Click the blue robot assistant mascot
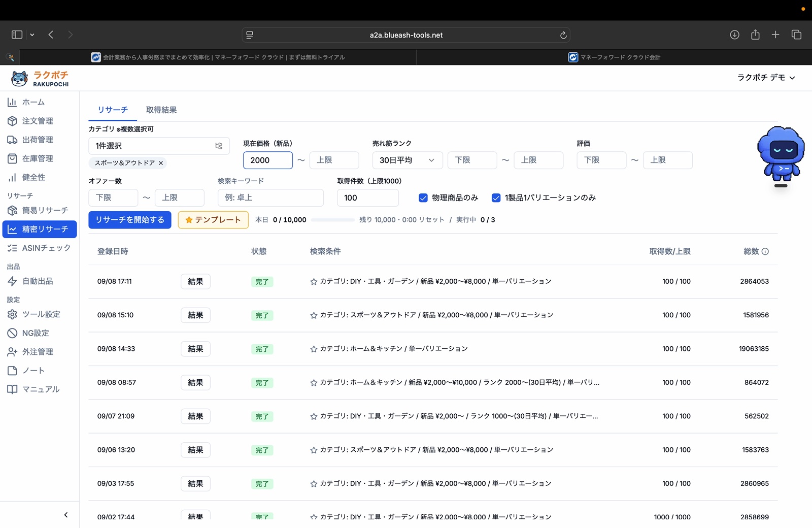Viewport: 812px width, 528px height. pos(781,154)
